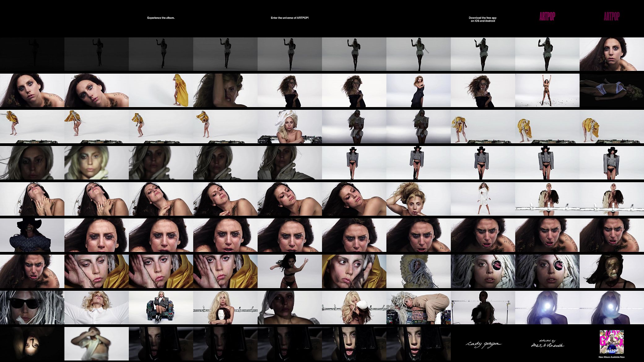Screen dimensions: 644x362
Task: Select the frame with arms raised above scattered debris
Action: coord(547,90)
